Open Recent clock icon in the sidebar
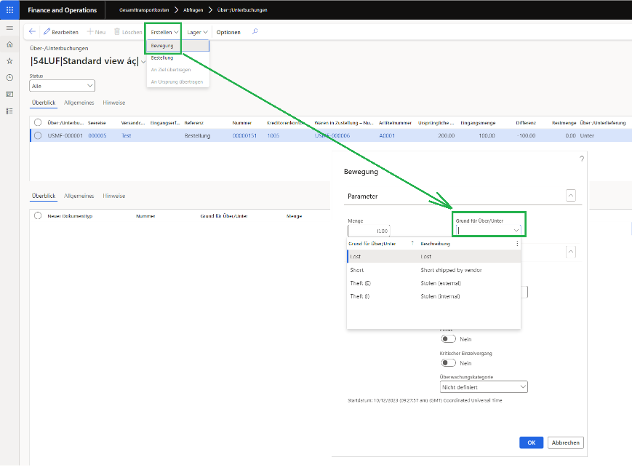The image size is (632, 466). point(9,77)
